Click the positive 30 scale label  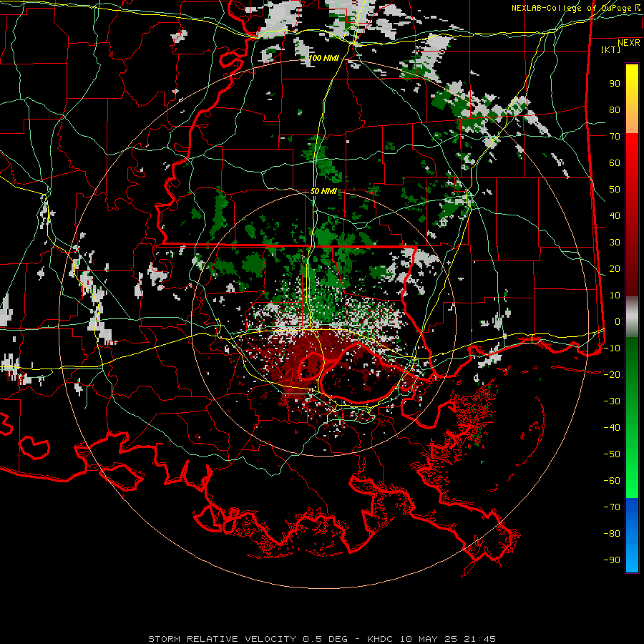click(615, 243)
